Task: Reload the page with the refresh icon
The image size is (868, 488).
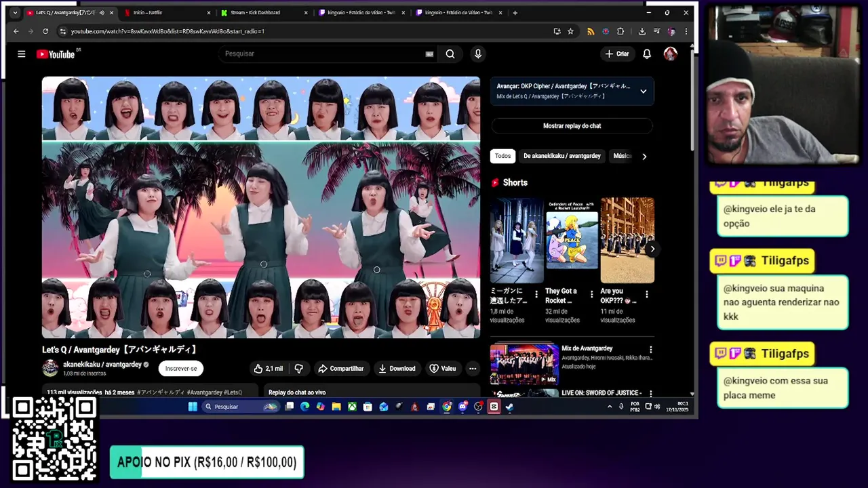Action: [45, 31]
